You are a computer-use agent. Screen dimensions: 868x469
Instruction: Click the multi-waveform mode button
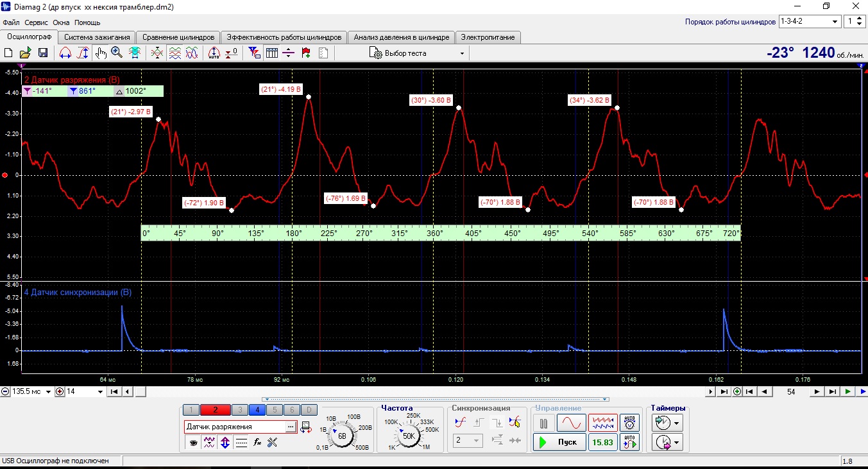tap(603, 423)
